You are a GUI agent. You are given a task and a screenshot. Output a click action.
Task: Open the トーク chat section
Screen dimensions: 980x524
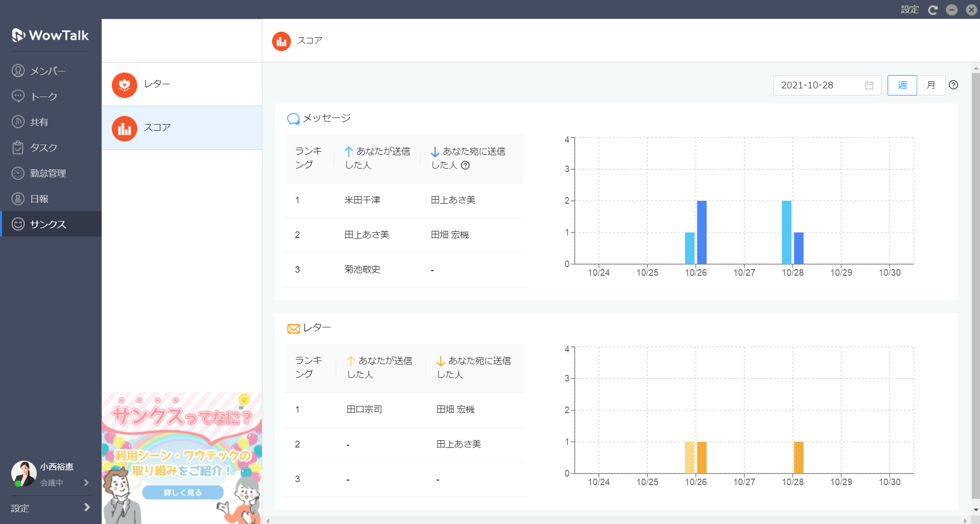(51, 97)
